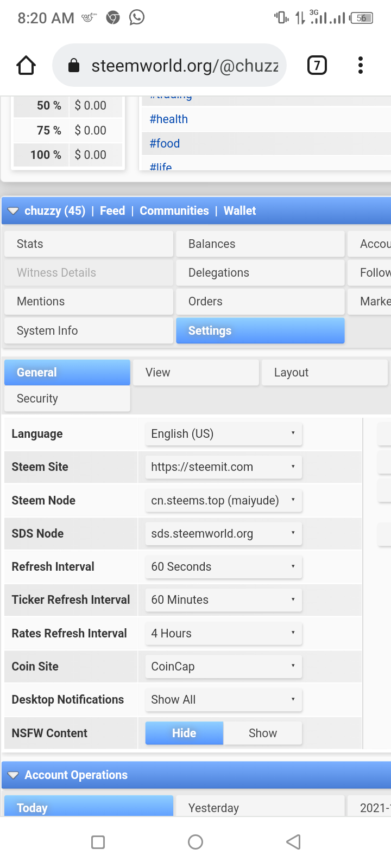Tap the WhatsApp notification icon in status bar
391x868 pixels.
(x=137, y=18)
